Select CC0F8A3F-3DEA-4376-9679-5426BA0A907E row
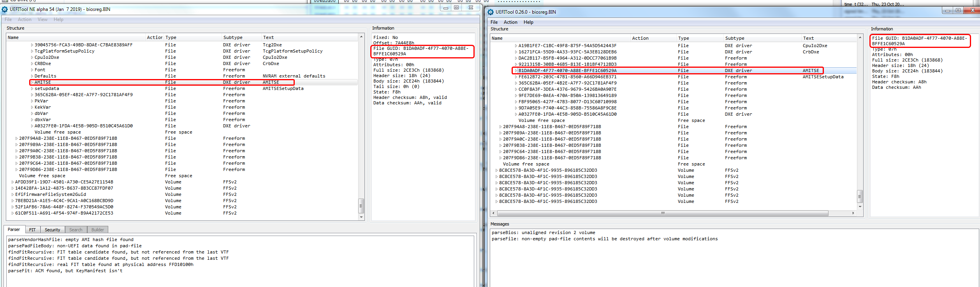This screenshot has width=980, height=287. [674, 89]
